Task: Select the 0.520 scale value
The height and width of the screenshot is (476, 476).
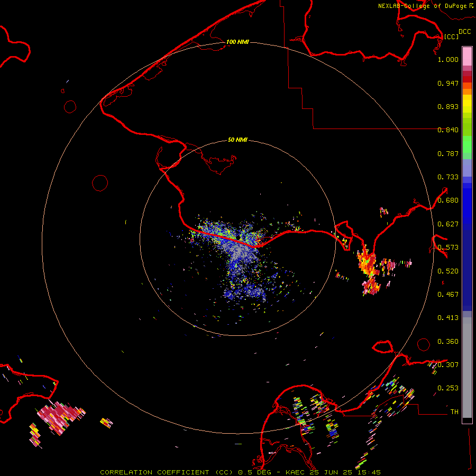Action: 448,271
